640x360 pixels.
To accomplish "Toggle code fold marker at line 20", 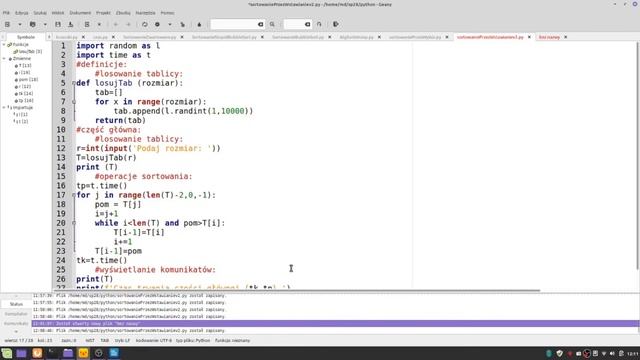I will 74,223.
